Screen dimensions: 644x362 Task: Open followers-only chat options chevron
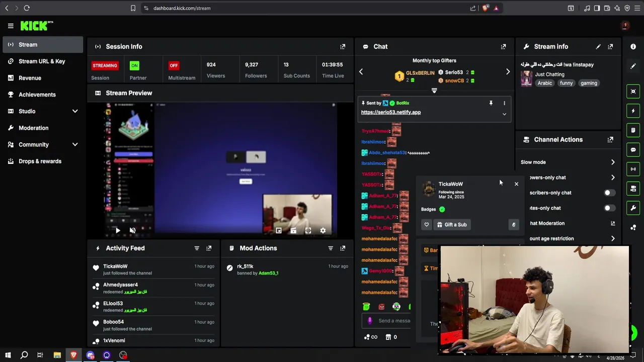[x=613, y=177]
